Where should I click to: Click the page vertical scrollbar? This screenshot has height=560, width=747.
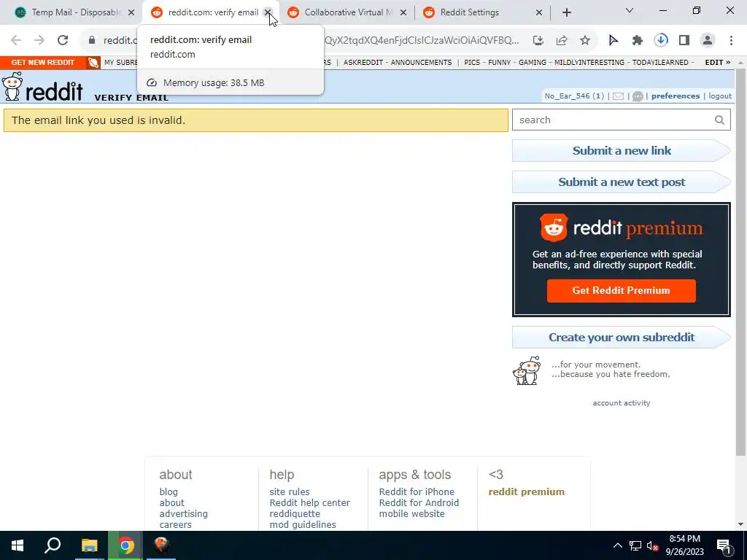coord(741,262)
